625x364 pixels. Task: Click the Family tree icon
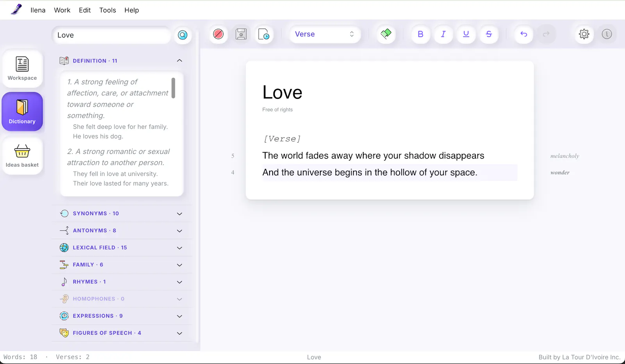64,265
